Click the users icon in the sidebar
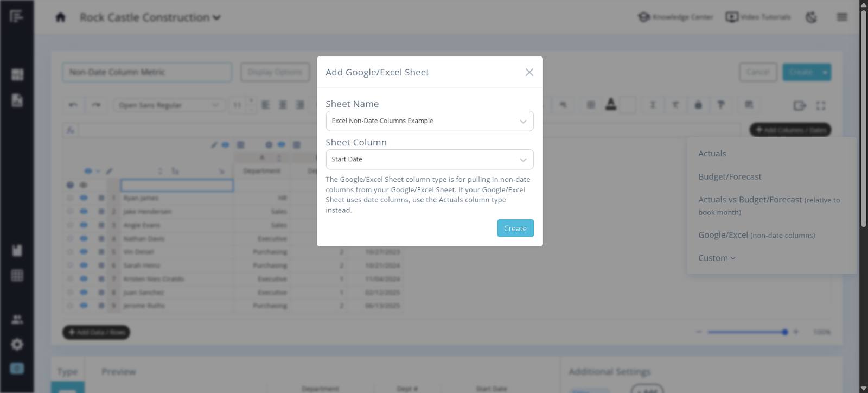Screen dimensions: 868x393 click(x=17, y=319)
